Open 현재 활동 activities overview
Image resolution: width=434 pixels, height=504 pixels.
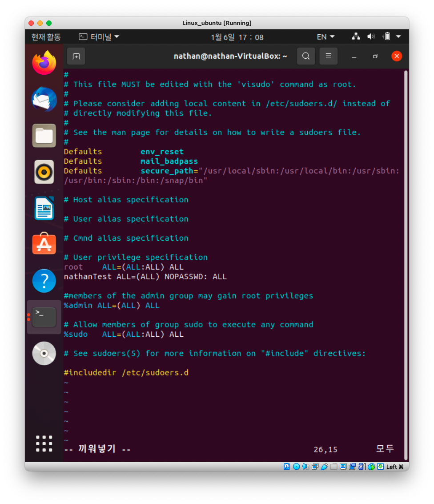(46, 37)
